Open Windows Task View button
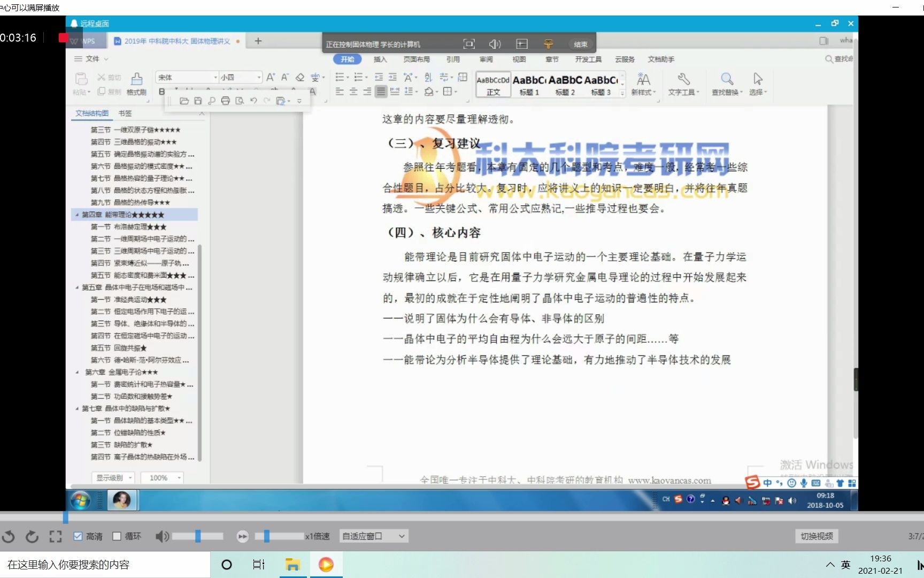924x578 pixels. tap(259, 565)
